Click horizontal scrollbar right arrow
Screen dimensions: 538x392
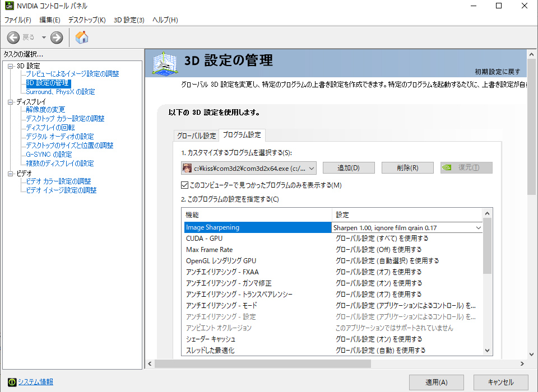coord(522,363)
